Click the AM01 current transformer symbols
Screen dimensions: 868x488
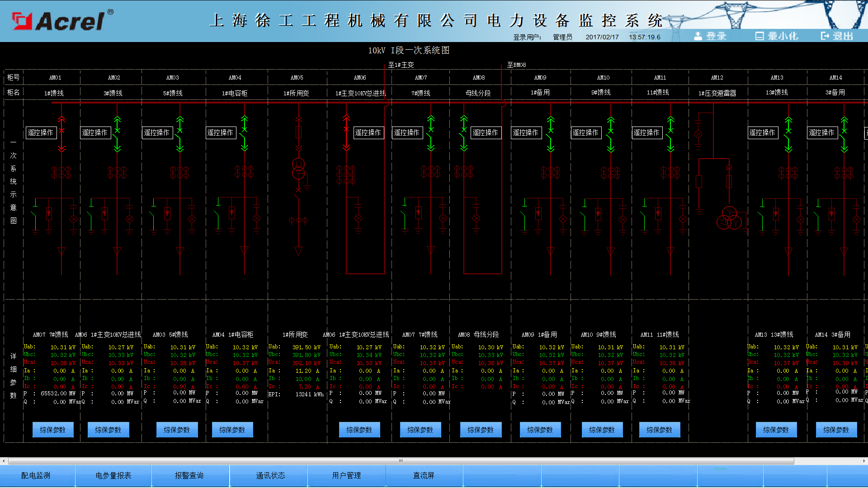tap(61, 172)
